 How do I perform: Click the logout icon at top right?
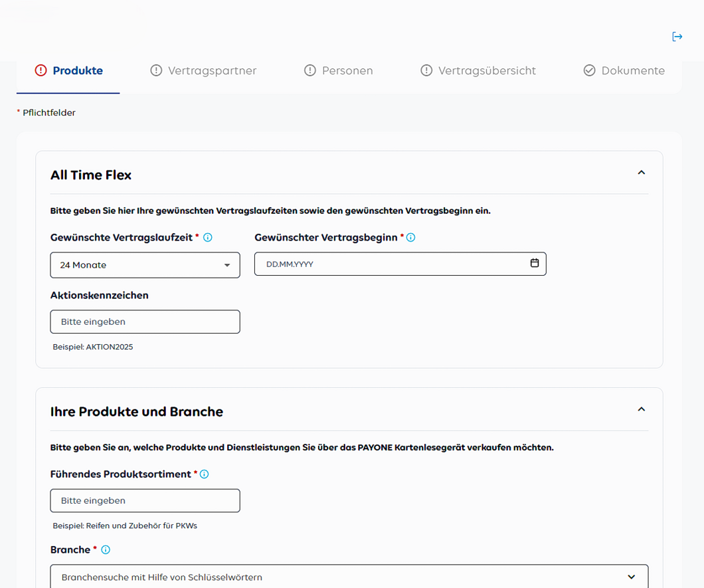[x=677, y=37]
